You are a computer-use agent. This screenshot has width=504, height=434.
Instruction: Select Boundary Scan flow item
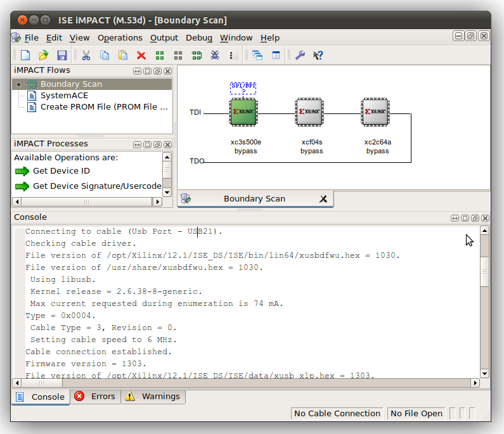[x=71, y=84]
